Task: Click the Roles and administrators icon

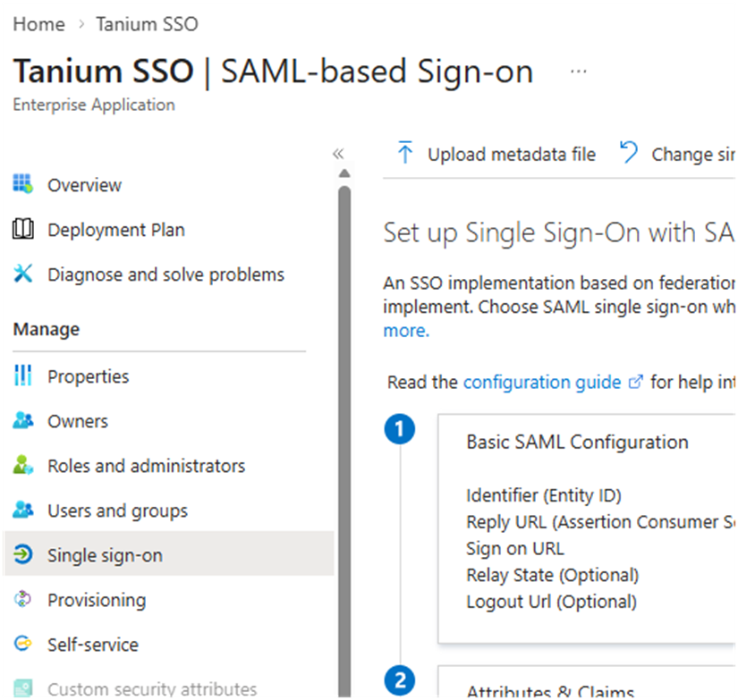Action: click(23, 466)
